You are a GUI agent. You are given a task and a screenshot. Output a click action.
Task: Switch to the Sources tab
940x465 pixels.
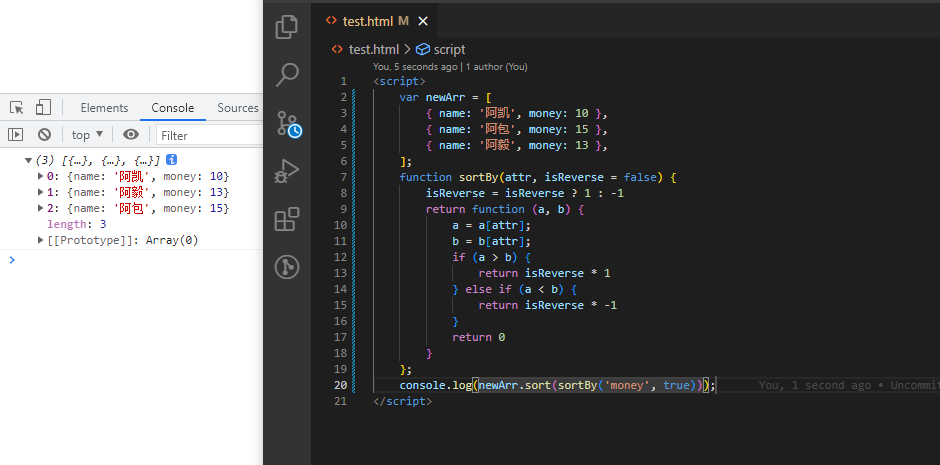[238, 108]
